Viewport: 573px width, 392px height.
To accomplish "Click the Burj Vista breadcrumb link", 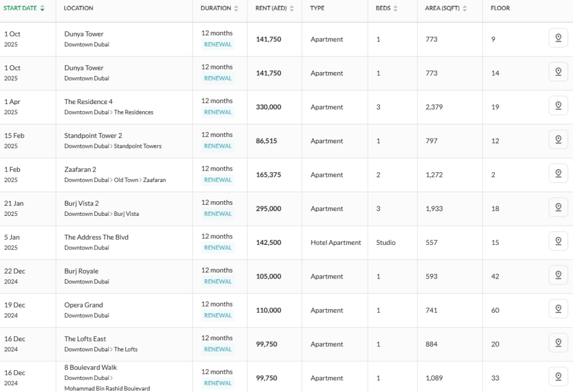I will [126, 214].
